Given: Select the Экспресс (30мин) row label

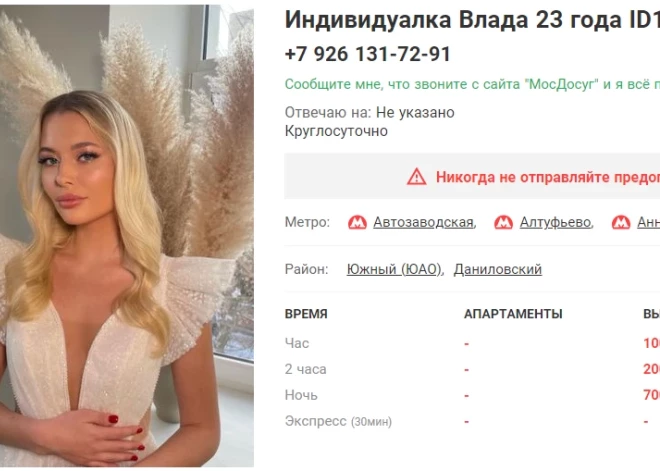Looking at the screenshot, I should 338,421.
